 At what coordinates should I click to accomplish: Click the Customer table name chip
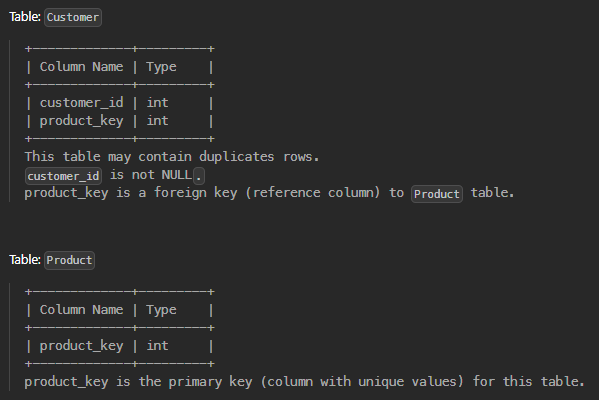(x=73, y=18)
